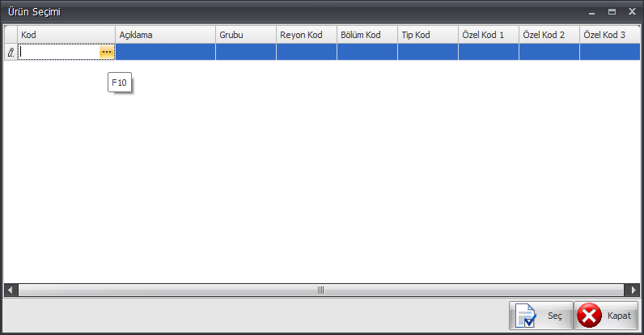
Task: Click the pencil edit row indicator
Action: tap(11, 52)
